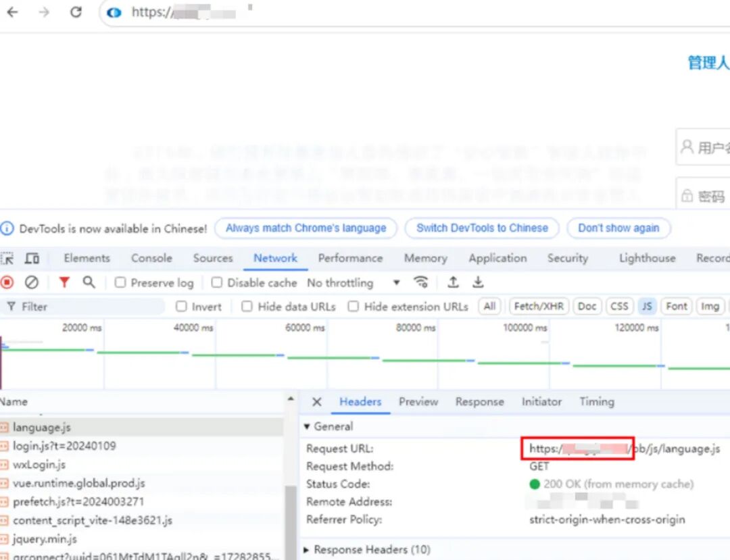Switch to the Console panel tab
The width and height of the screenshot is (730, 560).
click(x=152, y=258)
